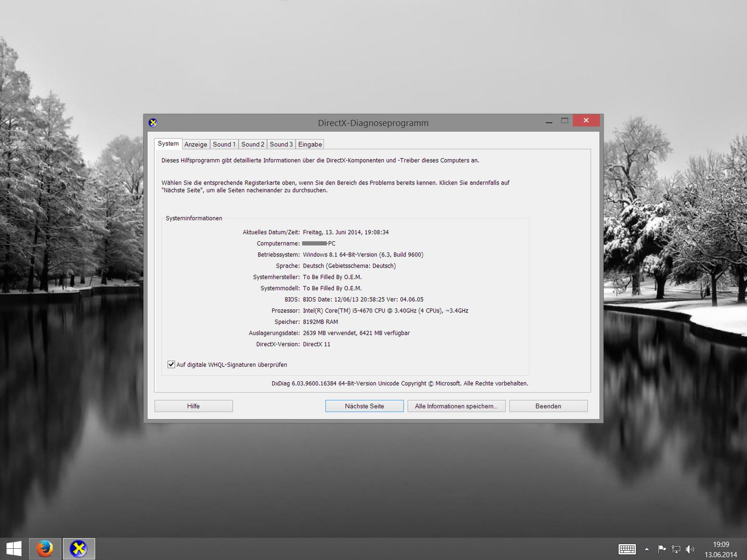The image size is (747, 560).
Task: Click the Systemhersteller To Be Filled value
Action: [332, 277]
